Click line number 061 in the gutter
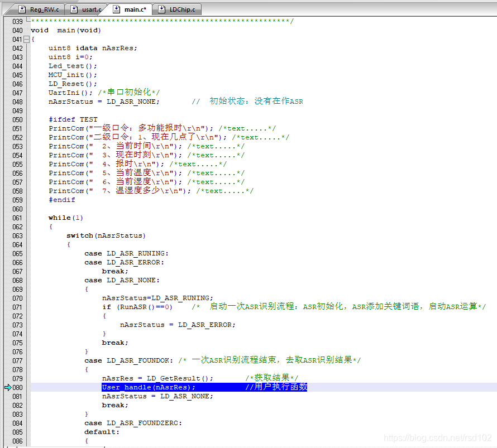This screenshot has width=497, height=448. click(17, 218)
